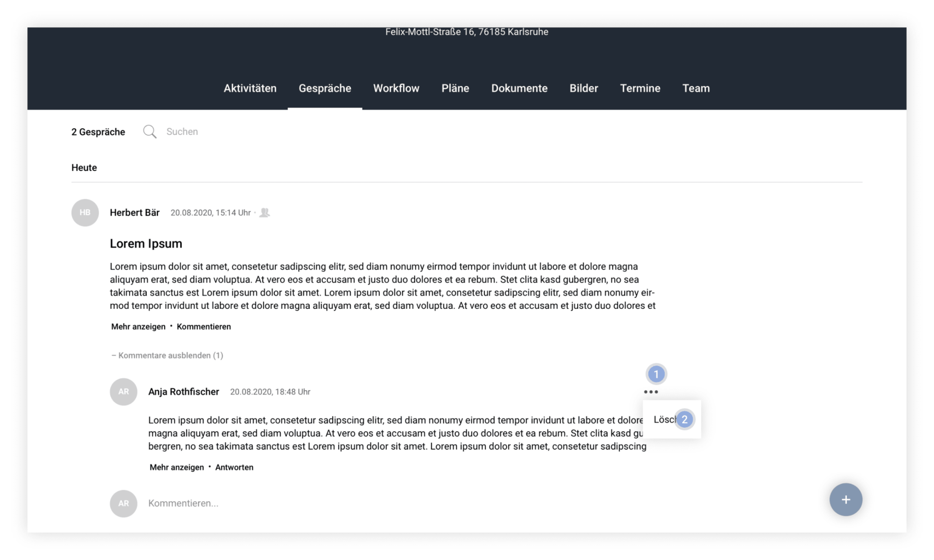Click the participants icon next to 15:14 Uhr
Image resolution: width=934 pixels, height=560 pixels.
pyautogui.click(x=265, y=213)
